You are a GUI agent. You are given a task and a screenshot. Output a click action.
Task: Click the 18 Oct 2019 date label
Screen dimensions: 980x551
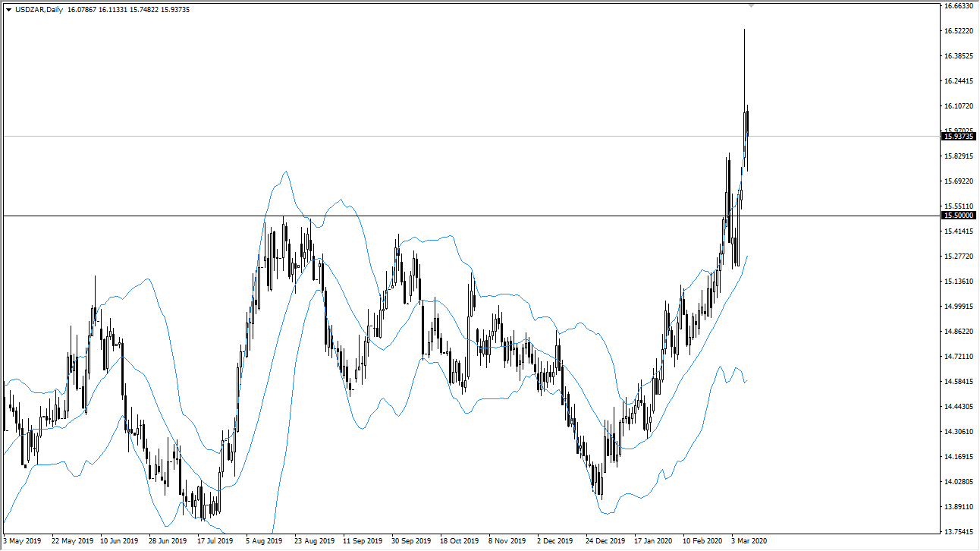pyautogui.click(x=460, y=542)
